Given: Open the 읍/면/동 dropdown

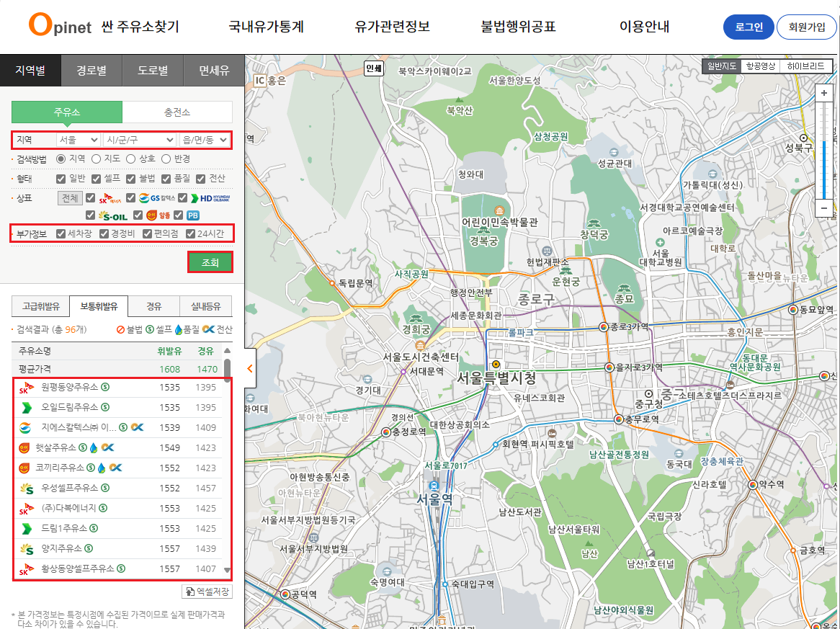Looking at the screenshot, I should coord(205,140).
